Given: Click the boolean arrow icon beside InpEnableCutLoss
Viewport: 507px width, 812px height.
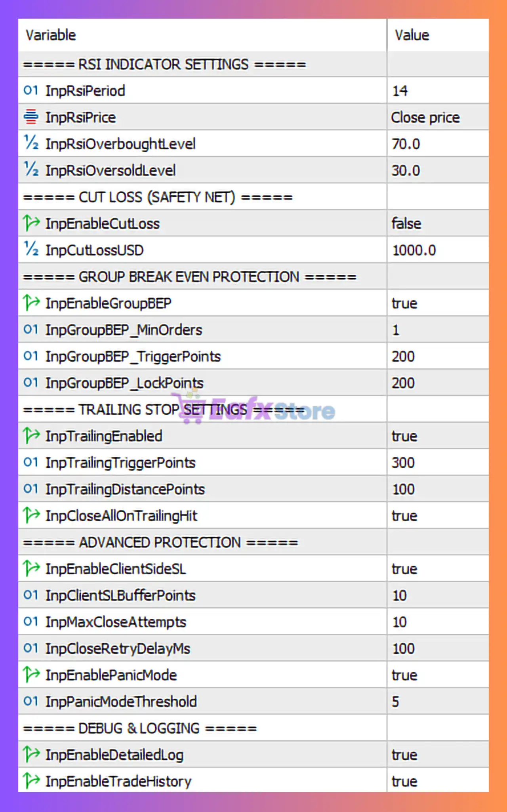Looking at the screenshot, I should tap(31, 223).
